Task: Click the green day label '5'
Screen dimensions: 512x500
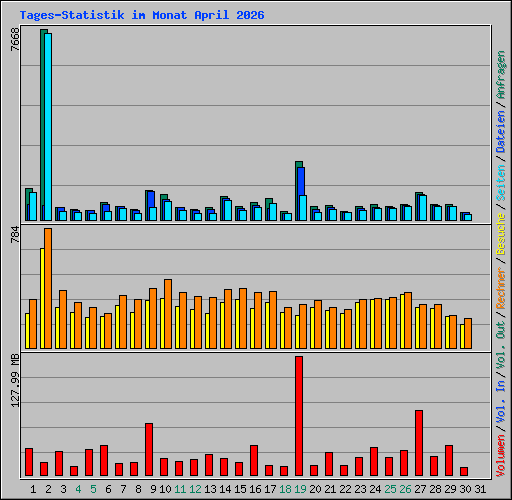Action: coord(93,489)
